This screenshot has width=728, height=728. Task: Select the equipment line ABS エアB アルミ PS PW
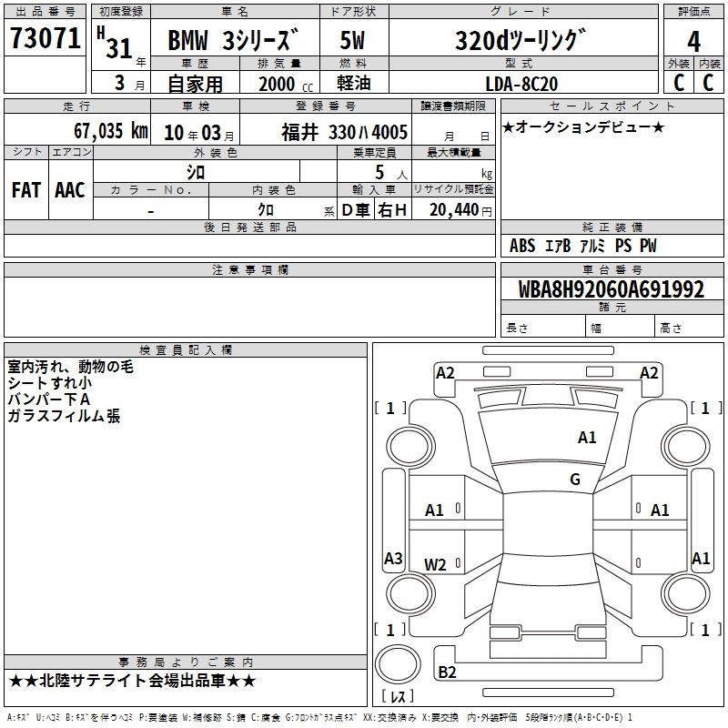(582, 246)
